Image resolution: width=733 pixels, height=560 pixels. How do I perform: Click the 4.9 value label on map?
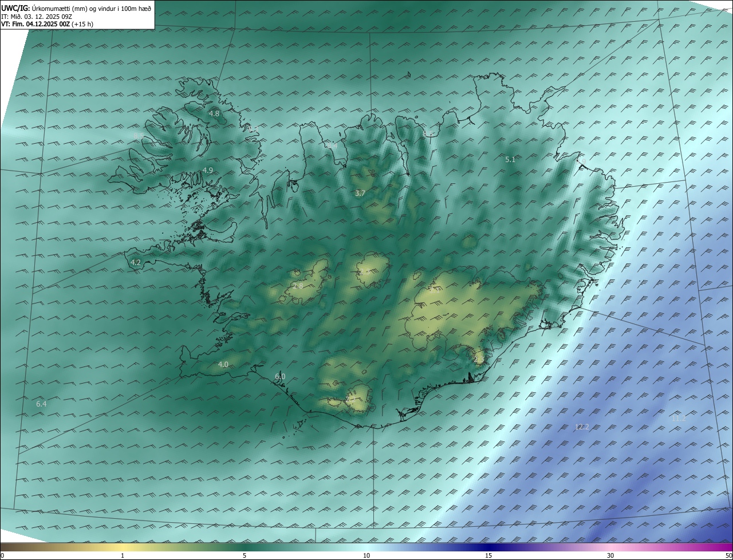click(x=208, y=170)
